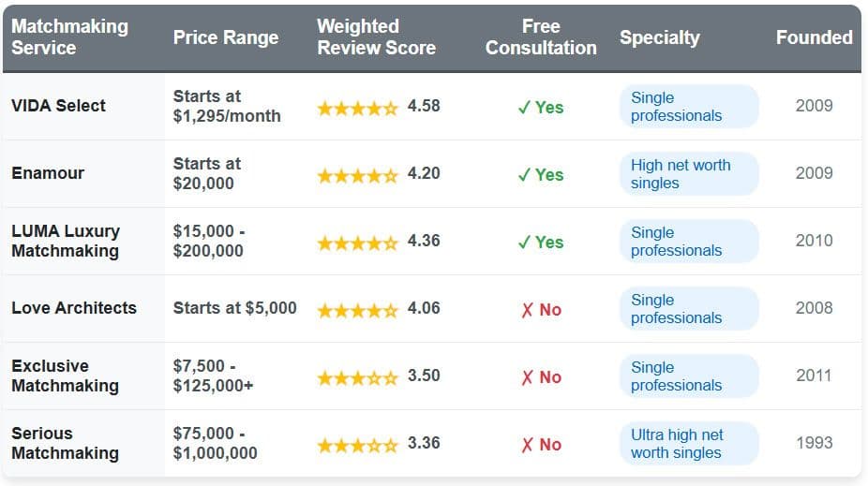Viewport: 868px width, 486px height.
Task: Select the Matchmaking Service column header
Action: click(69, 37)
